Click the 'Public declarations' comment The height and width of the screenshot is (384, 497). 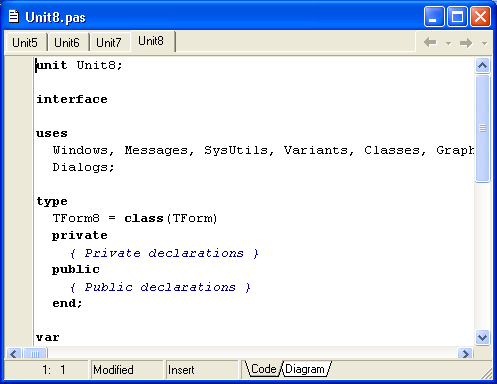click(160, 287)
